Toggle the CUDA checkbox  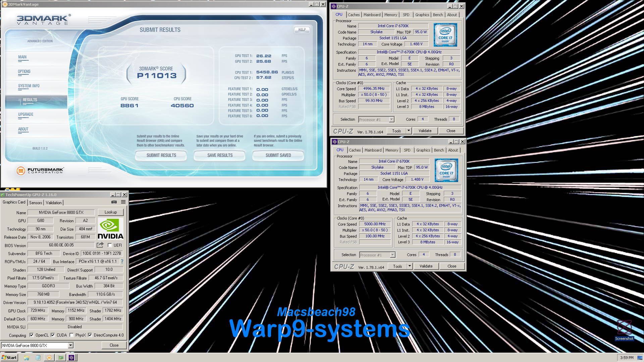tap(53, 335)
